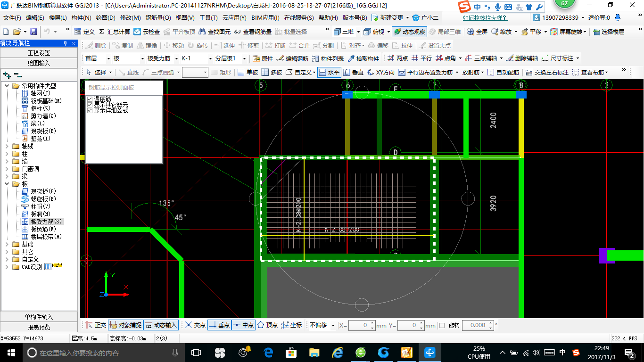Select 垂直 vertical rebar direction
Screen dimensions: 644x362
[353, 72]
